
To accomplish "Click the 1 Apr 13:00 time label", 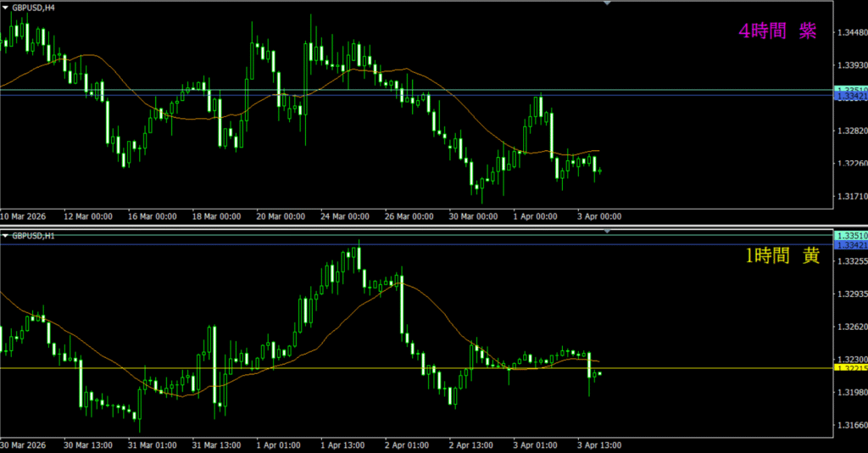I will [x=344, y=445].
